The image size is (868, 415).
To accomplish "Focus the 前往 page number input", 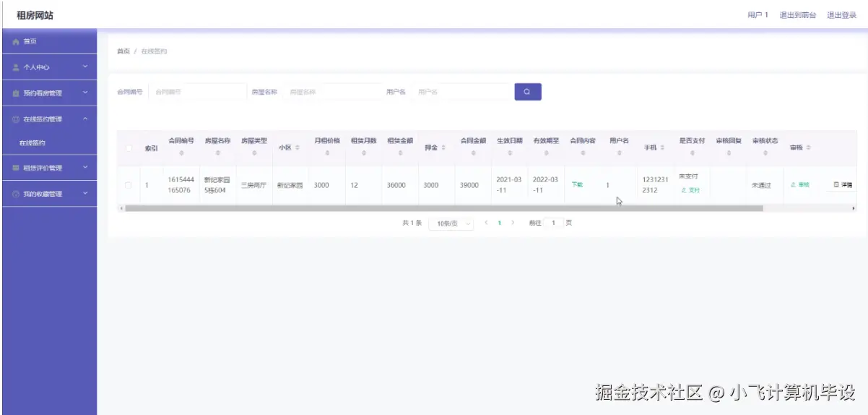I will coord(553,223).
